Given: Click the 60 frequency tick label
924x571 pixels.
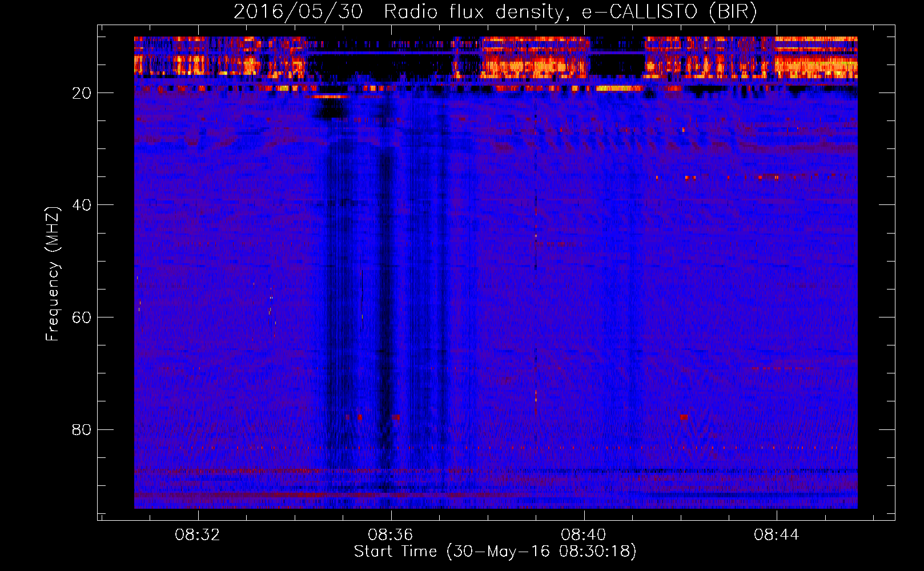Looking at the screenshot, I should point(82,317).
